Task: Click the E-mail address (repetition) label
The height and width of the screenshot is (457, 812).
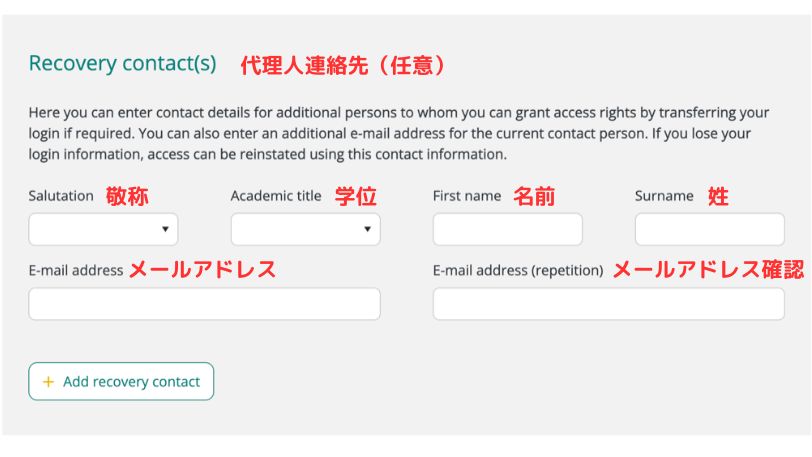Action: point(518,270)
